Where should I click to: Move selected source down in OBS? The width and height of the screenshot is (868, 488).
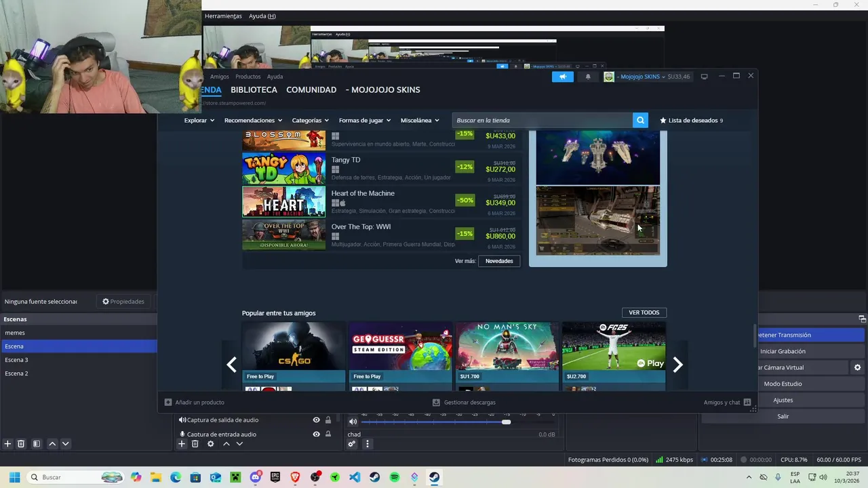(x=239, y=444)
